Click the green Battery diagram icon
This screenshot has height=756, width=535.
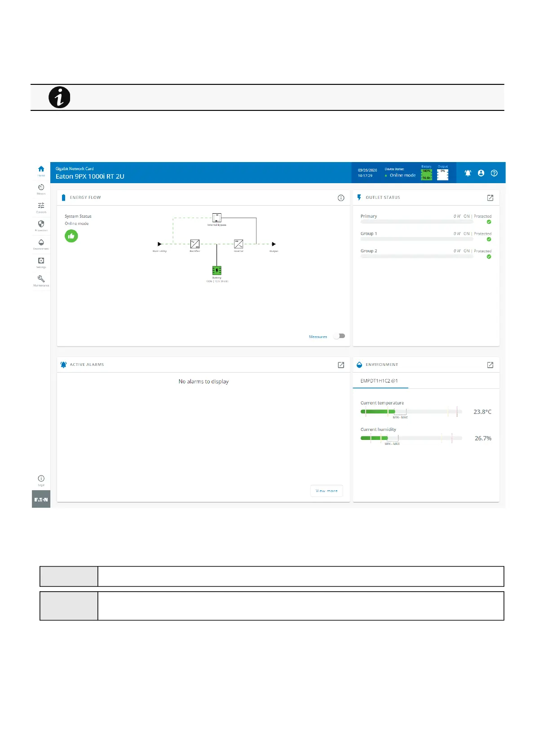coord(217,270)
